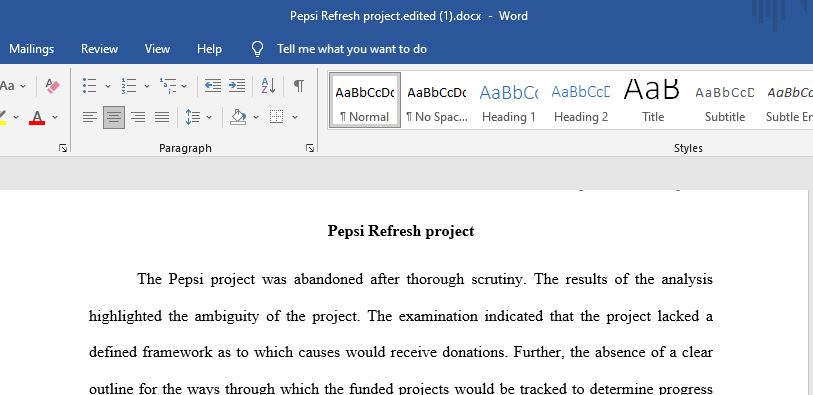Open Paragraph settings dialog launcher
The image size is (813, 395).
[310, 148]
